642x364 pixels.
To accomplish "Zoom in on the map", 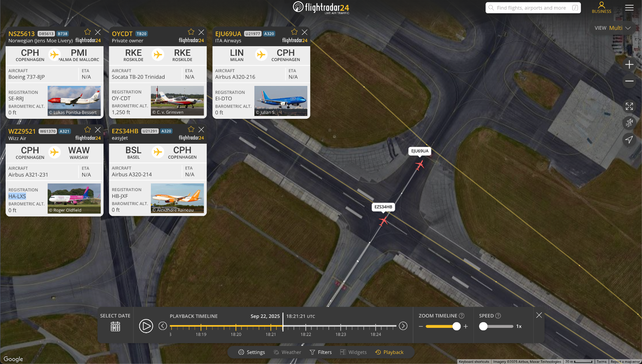I will click(x=629, y=65).
